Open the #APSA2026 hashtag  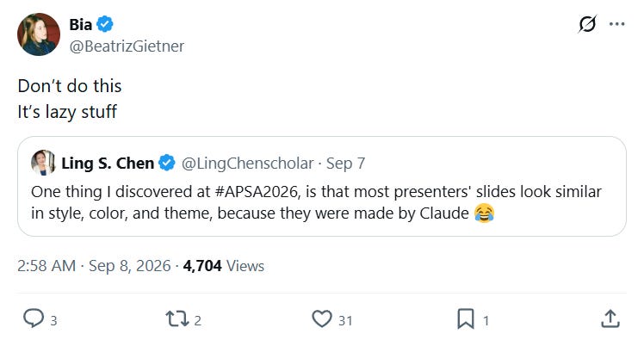[257, 192]
